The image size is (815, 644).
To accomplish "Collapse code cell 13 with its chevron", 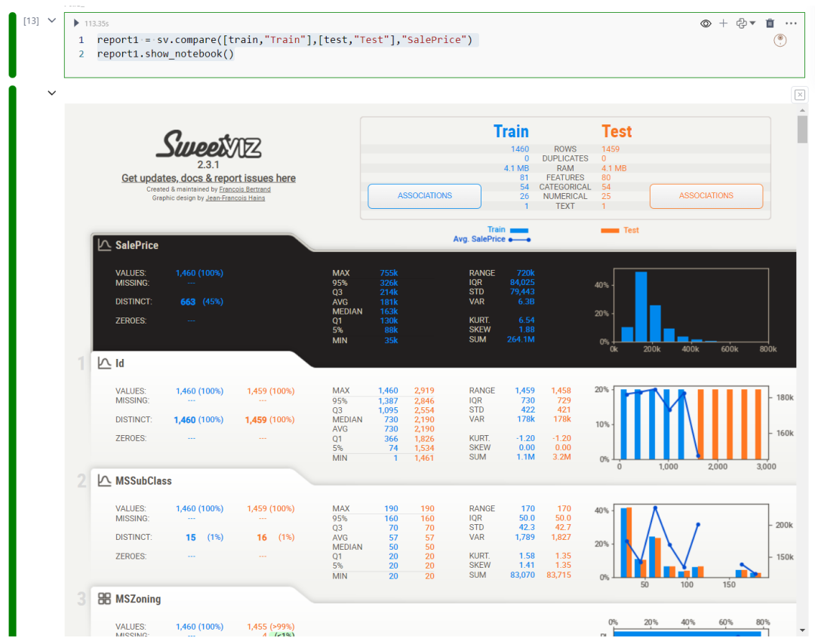I will 51,21.
